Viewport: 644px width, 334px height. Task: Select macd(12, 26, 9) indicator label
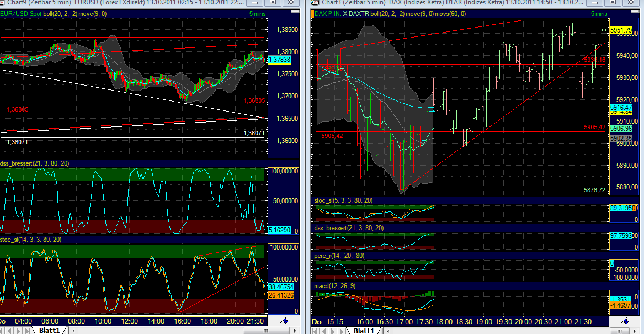(x=335, y=286)
